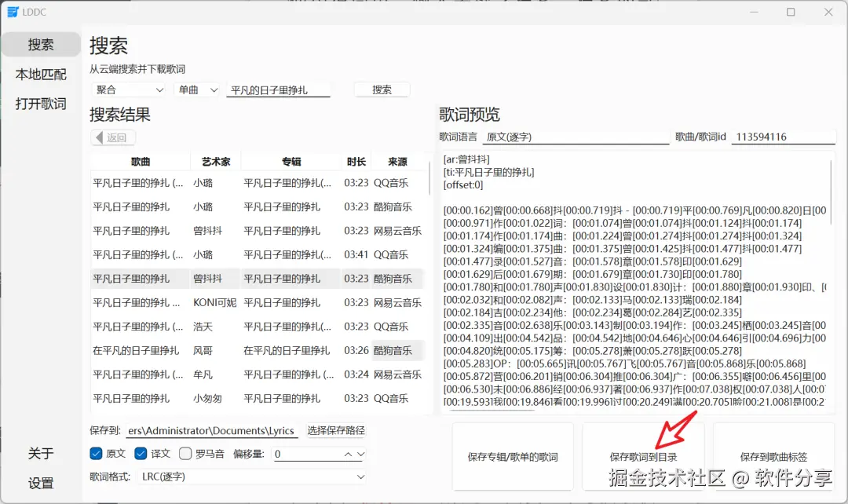Image resolution: width=848 pixels, height=504 pixels.
Task: Select the KONI可妮 result row
Action: click(x=258, y=303)
